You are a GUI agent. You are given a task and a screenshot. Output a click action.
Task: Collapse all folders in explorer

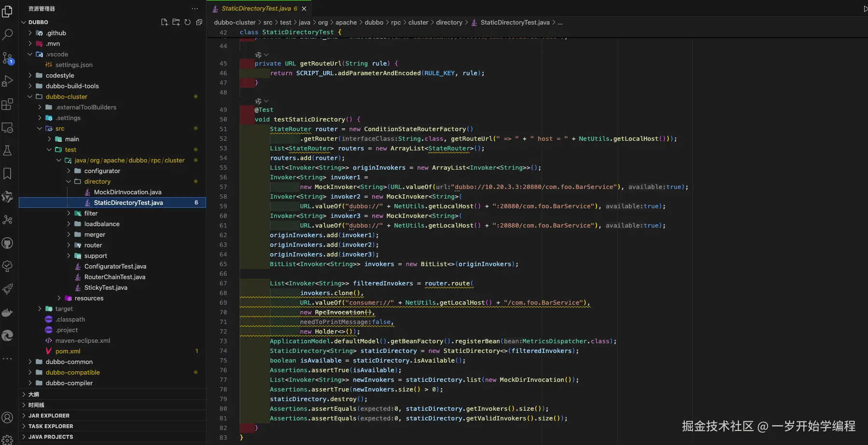coord(199,22)
